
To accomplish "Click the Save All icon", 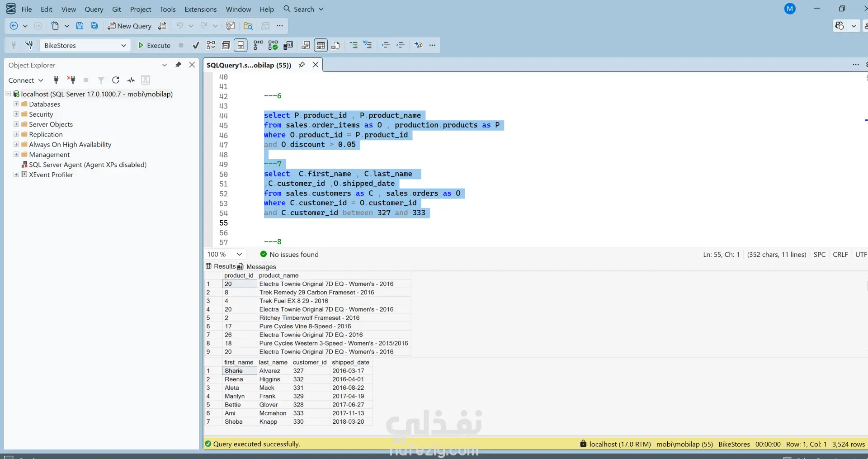I will pyautogui.click(x=94, y=26).
